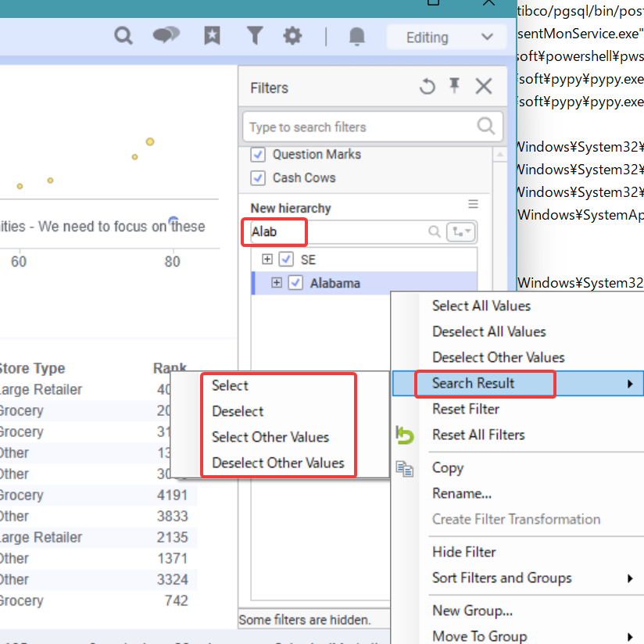Click the rank value 1371
Viewport: 644px width, 644px height.
pyautogui.click(x=173, y=559)
